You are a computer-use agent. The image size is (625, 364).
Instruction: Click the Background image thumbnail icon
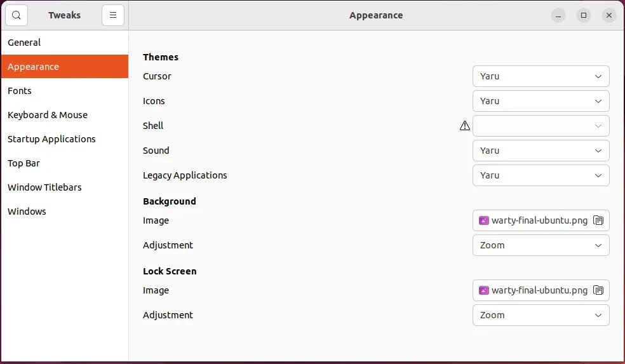[x=484, y=220]
